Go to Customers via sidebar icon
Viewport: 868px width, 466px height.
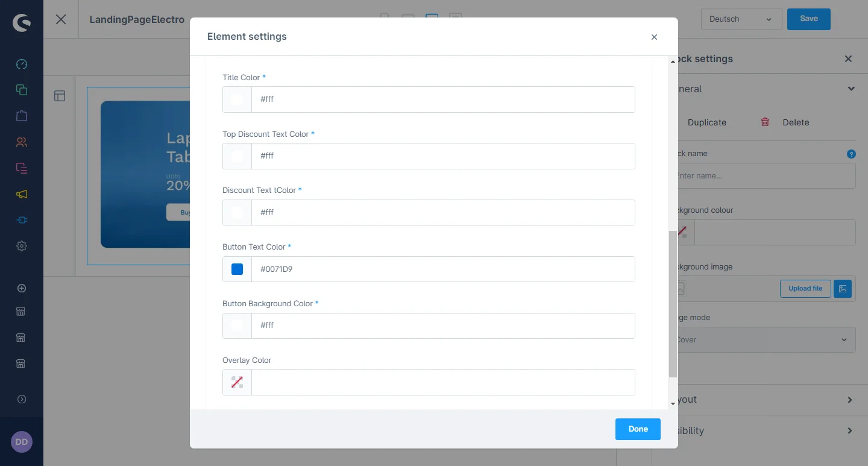coord(22,142)
